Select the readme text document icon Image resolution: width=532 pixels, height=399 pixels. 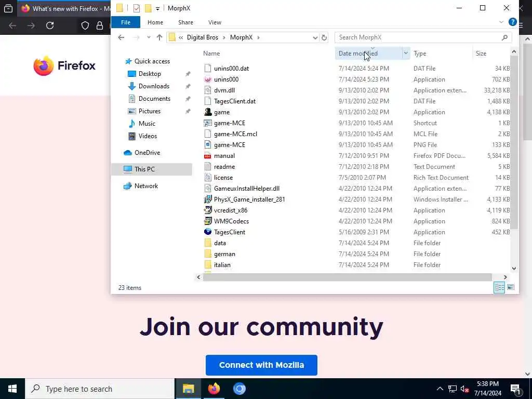coord(208,167)
